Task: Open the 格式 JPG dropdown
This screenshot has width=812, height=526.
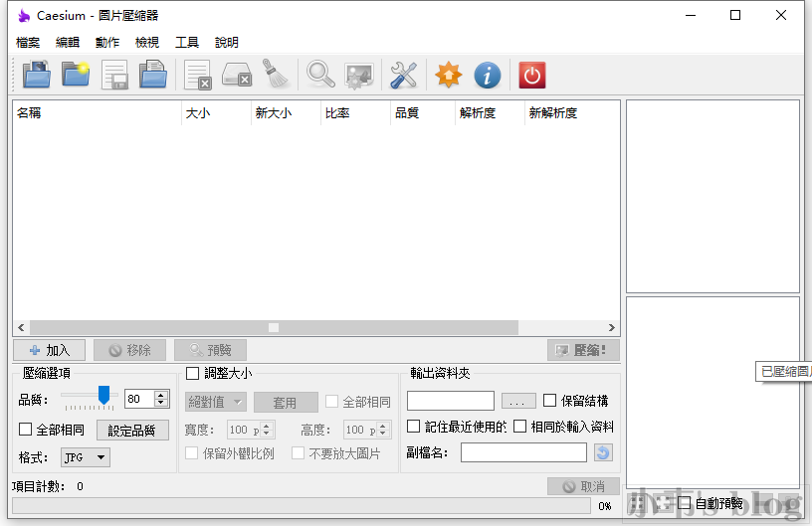Action: [x=86, y=457]
